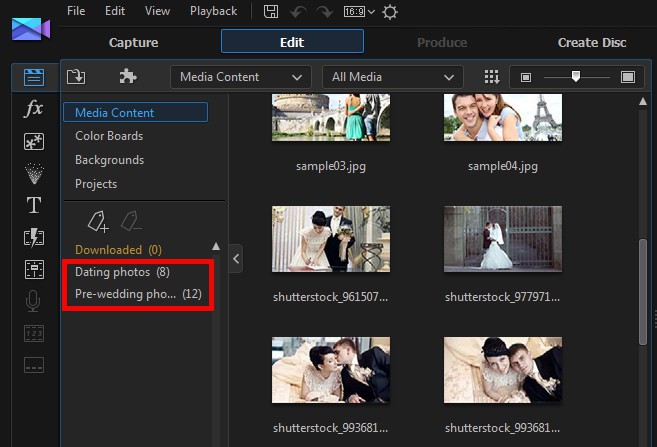
Task: Open the Media Content dropdown
Action: click(x=241, y=77)
